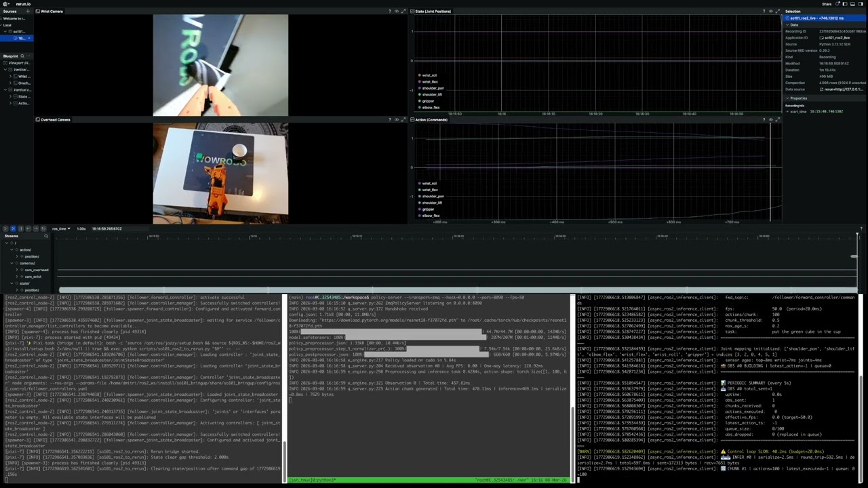Expand the cam_overhead stream
The width and height of the screenshot is (868, 488).
(17, 270)
